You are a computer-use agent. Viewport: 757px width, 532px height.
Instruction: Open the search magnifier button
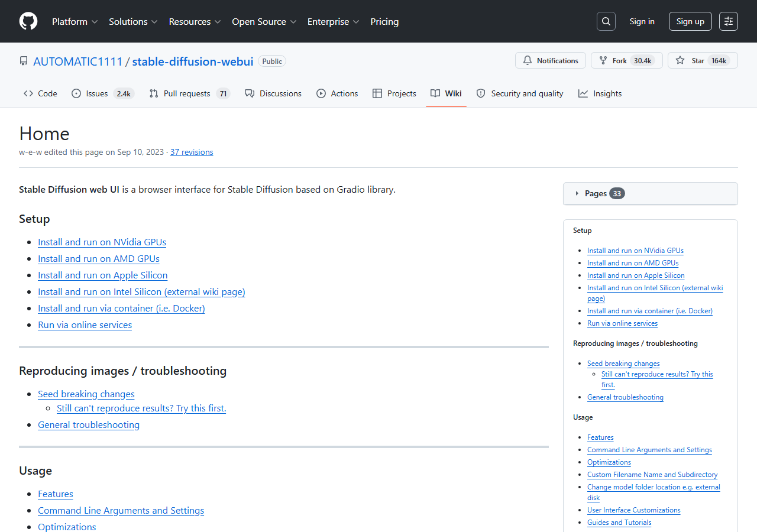606,21
